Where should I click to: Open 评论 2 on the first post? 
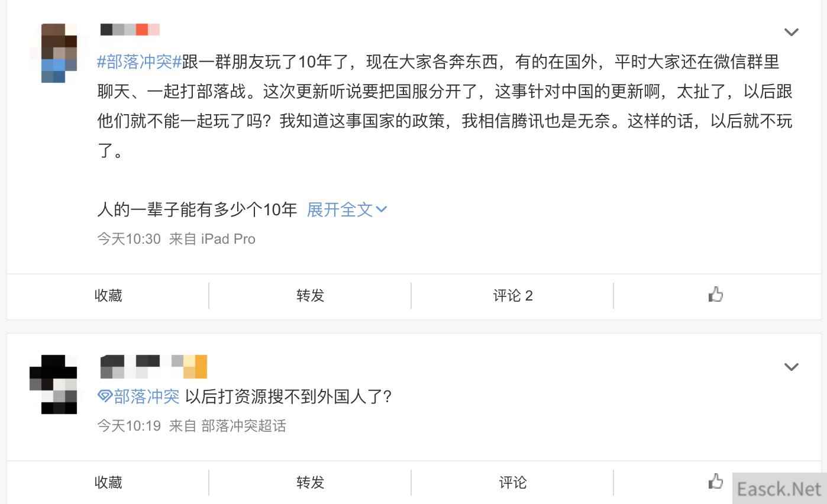tap(513, 295)
